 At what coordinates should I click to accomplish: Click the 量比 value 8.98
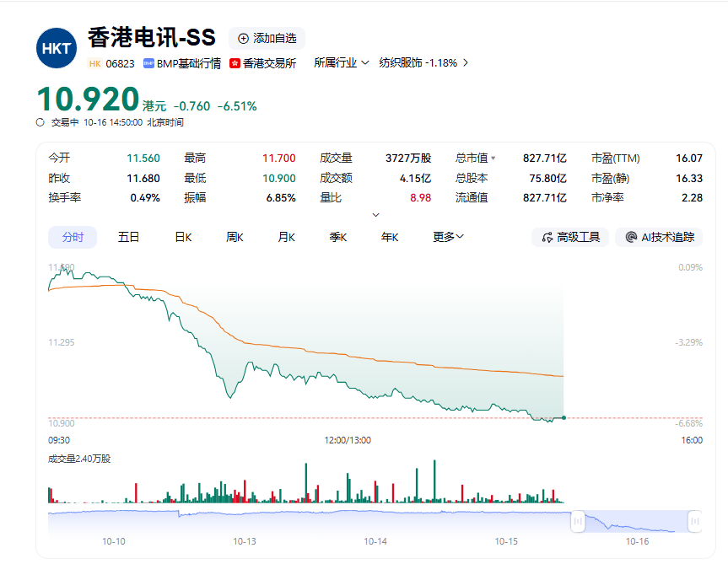pyautogui.click(x=421, y=198)
